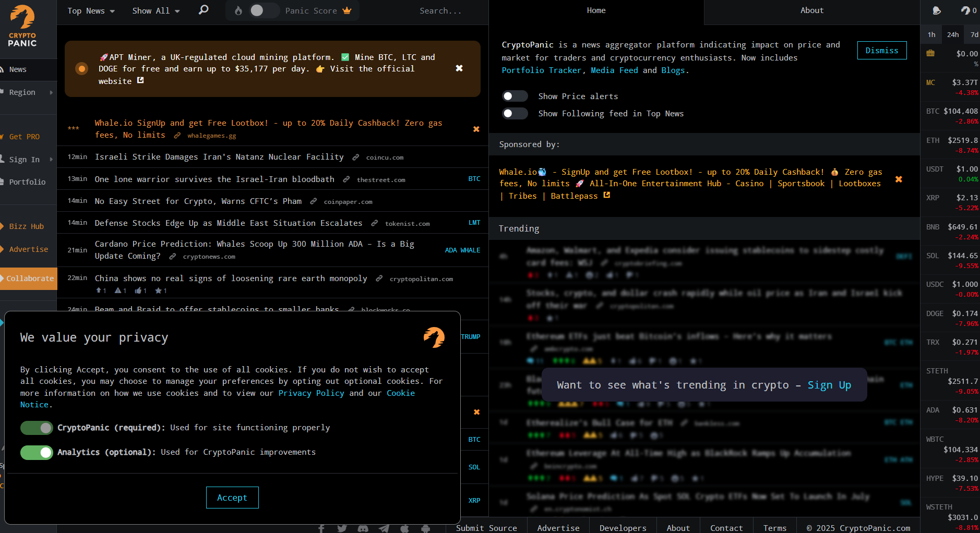Open the Israeli Strike Natanz news headline

(x=219, y=157)
